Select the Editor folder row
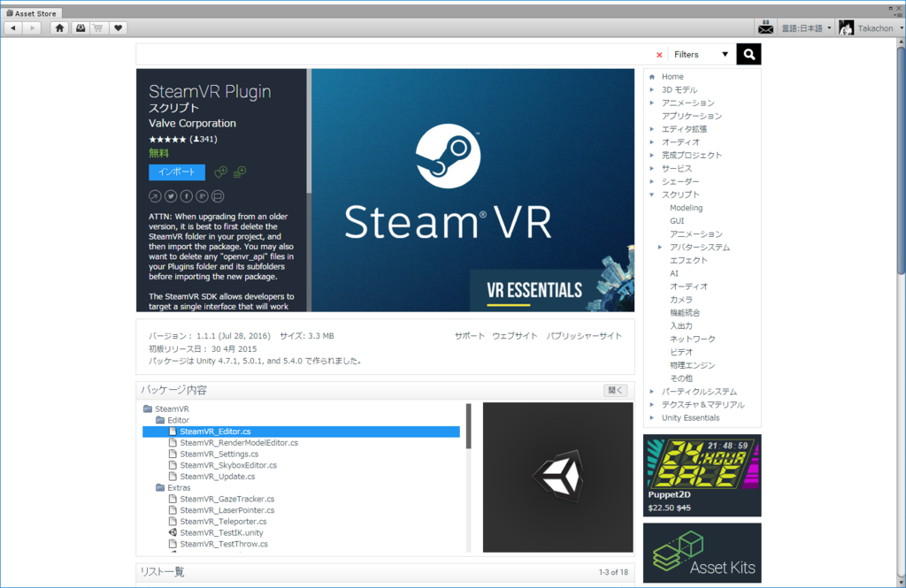This screenshot has width=906, height=588. click(173, 421)
